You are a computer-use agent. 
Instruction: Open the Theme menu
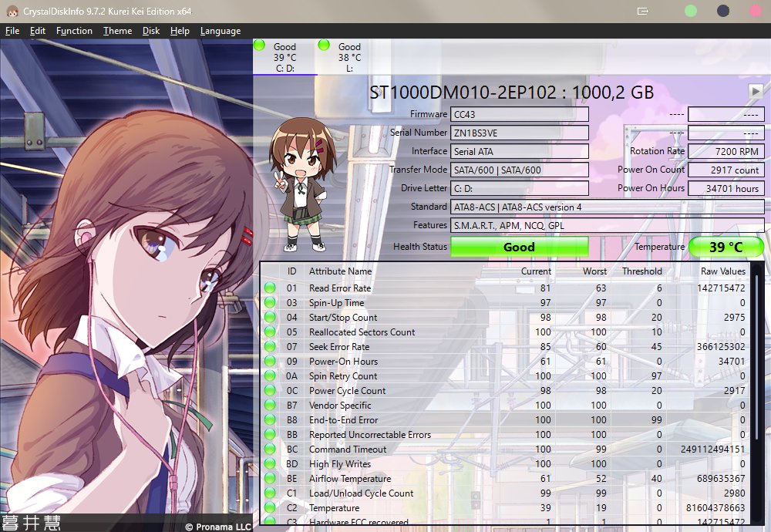(117, 31)
